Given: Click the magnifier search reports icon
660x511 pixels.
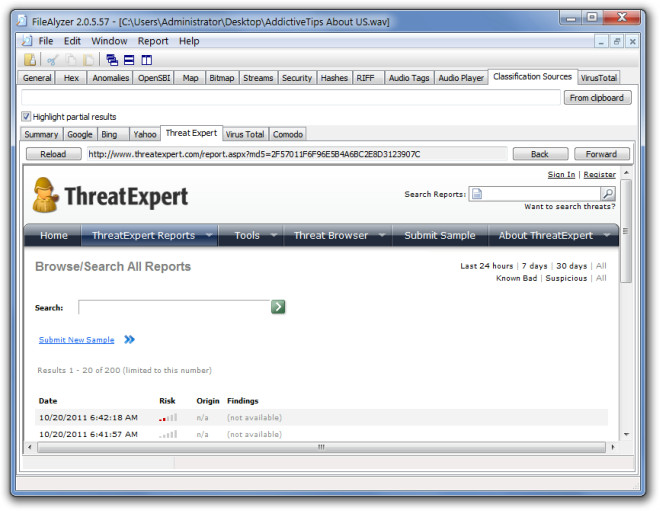Looking at the screenshot, I should click(608, 194).
